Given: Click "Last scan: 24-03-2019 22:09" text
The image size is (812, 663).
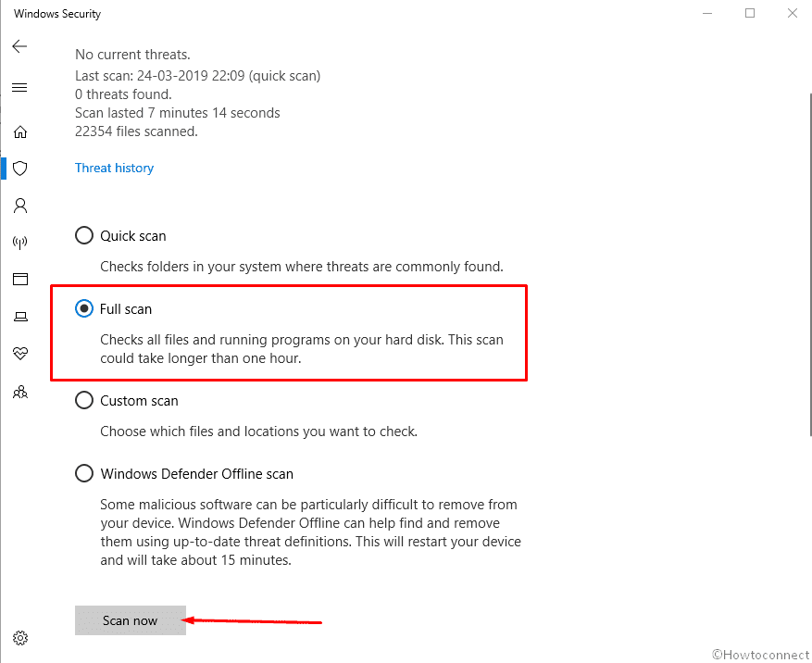Looking at the screenshot, I should pyautogui.click(x=160, y=76).
